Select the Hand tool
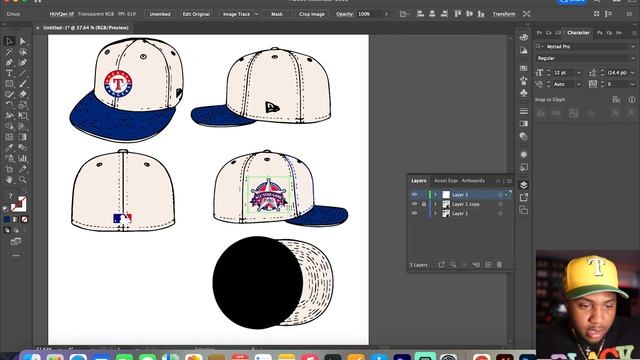This screenshot has width=640, height=360. pos(9,179)
